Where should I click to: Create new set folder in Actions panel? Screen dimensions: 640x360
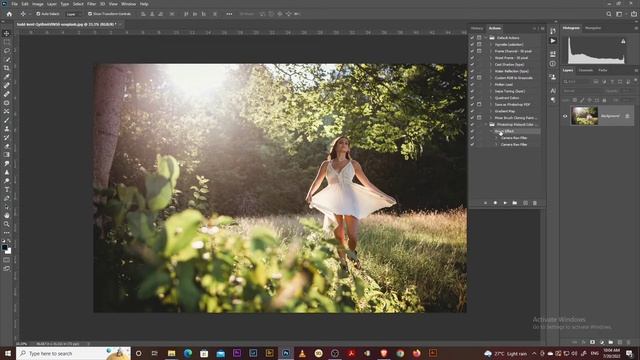515,203
